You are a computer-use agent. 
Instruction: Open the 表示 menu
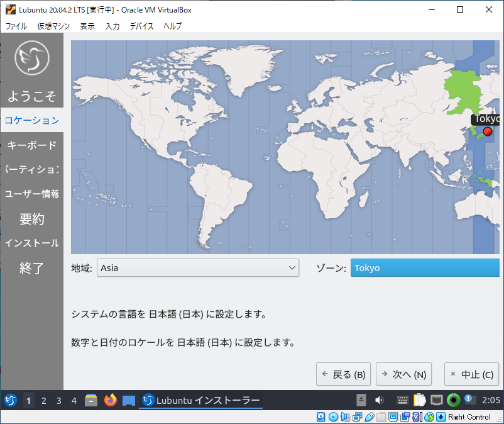[x=87, y=26]
